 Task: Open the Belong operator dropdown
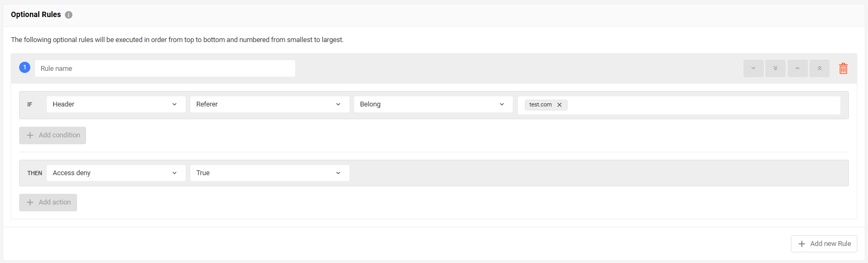click(433, 104)
